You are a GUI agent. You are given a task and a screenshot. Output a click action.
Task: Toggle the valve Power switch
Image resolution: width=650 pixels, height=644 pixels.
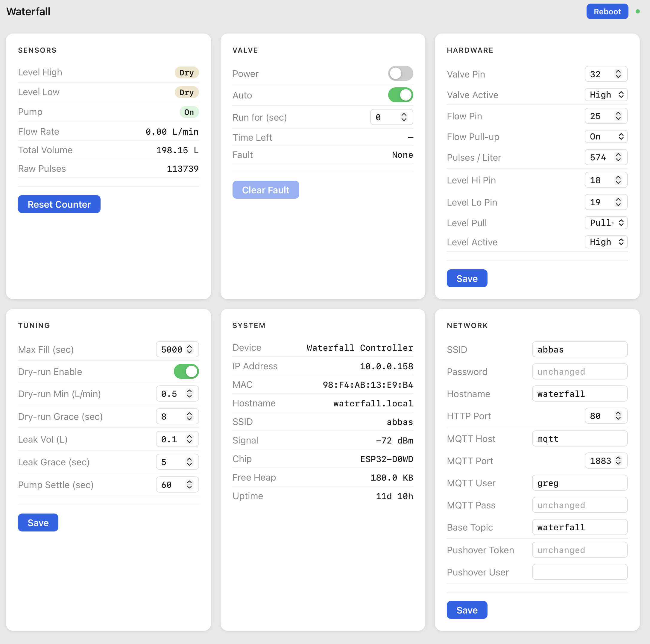(x=400, y=73)
